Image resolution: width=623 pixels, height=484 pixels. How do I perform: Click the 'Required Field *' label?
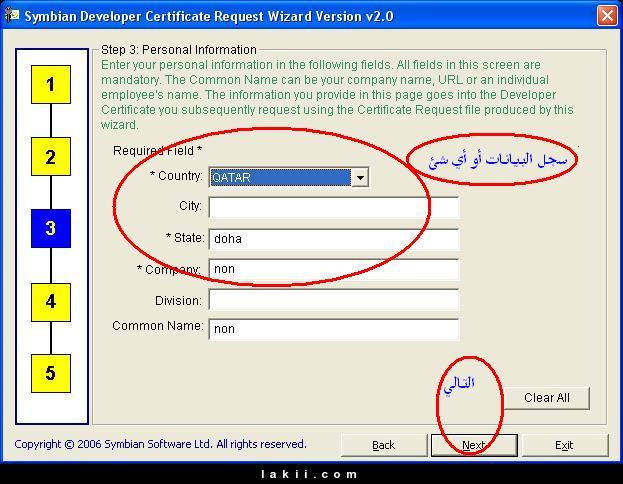click(x=157, y=151)
